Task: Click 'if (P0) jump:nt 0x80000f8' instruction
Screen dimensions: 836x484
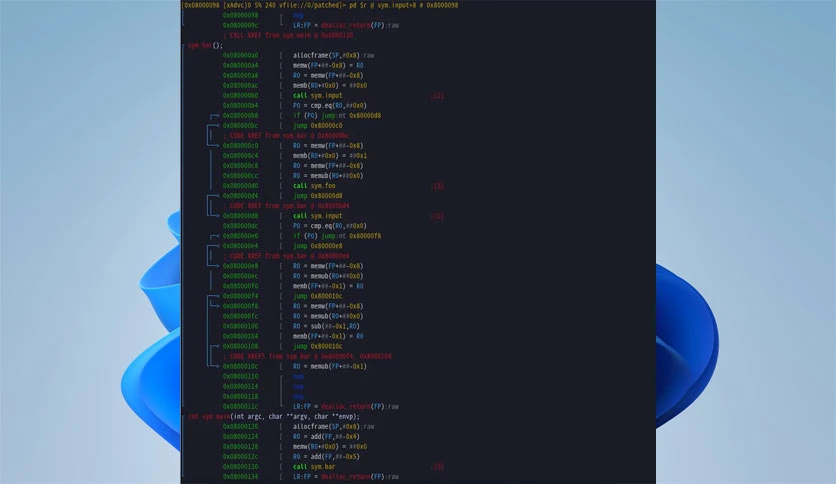Action: [x=336, y=236]
